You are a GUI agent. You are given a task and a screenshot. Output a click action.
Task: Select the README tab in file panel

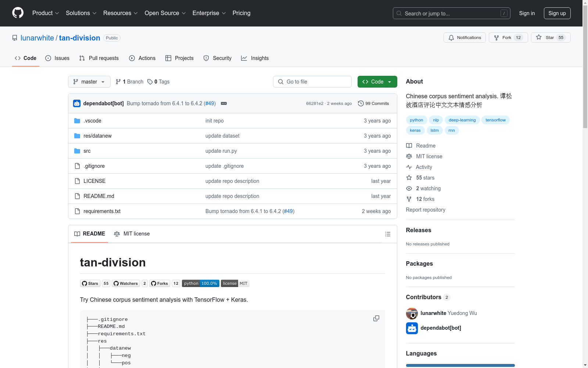pyautogui.click(x=90, y=234)
